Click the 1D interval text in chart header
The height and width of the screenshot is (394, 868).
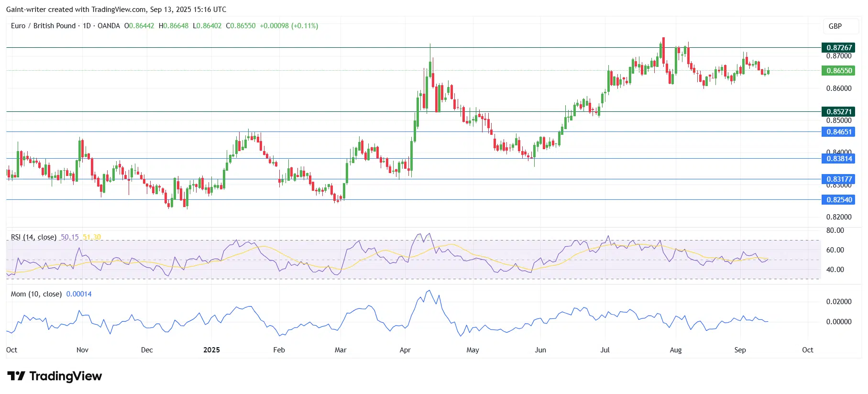87,26
